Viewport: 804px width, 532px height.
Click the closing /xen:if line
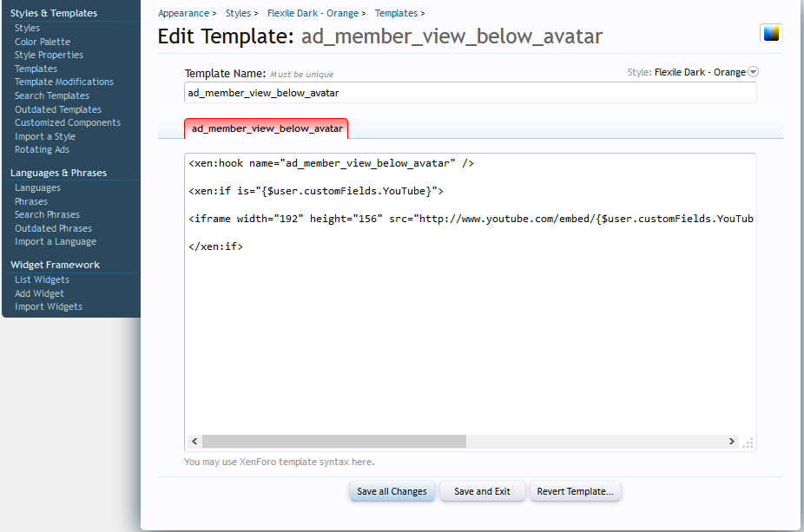point(216,246)
